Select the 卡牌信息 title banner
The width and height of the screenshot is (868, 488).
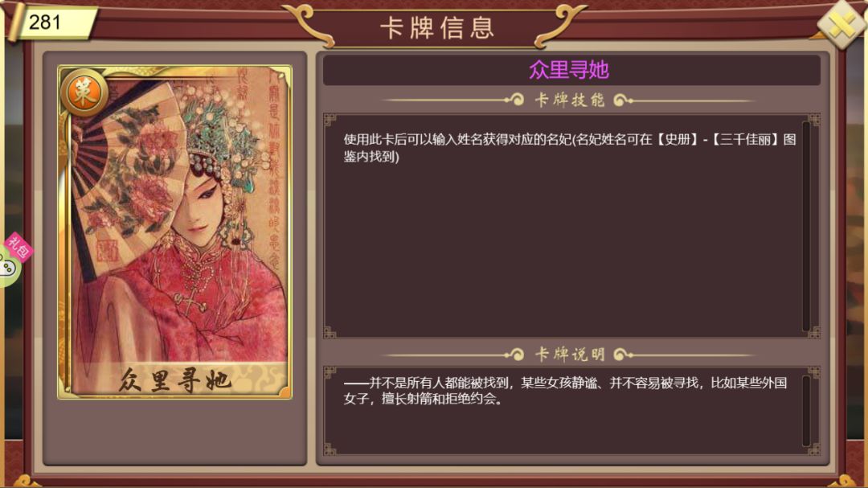436,27
